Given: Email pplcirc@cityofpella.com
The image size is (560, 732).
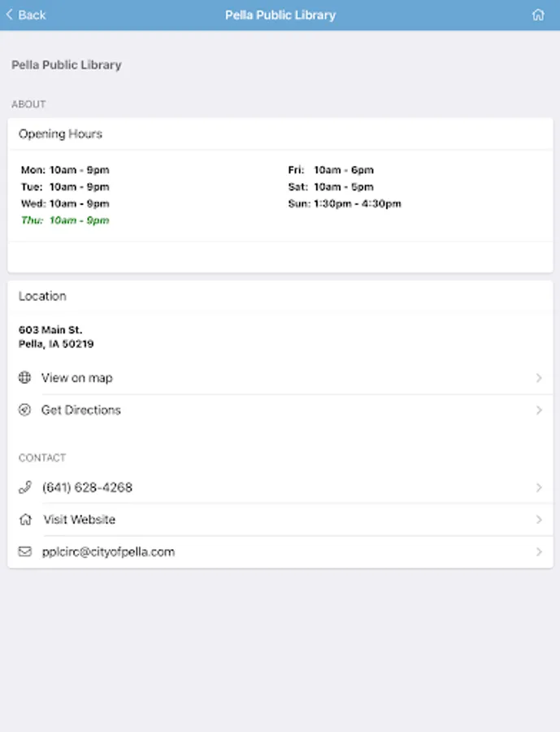Looking at the screenshot, I should tap(108, 551).
